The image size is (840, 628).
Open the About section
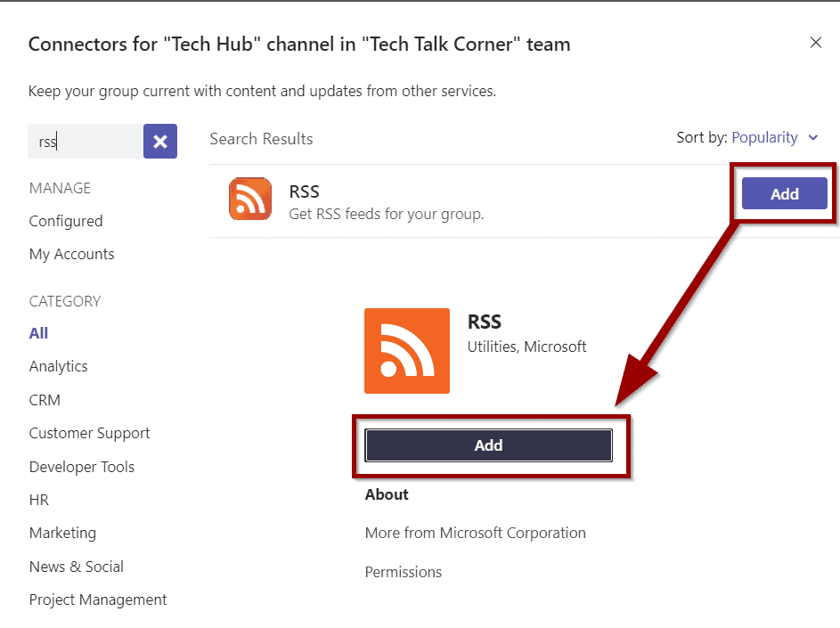click(387, 494)
